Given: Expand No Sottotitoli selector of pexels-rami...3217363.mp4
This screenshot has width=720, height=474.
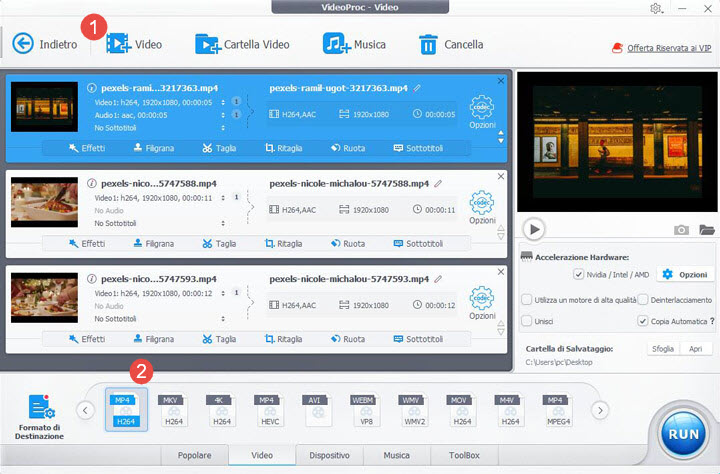Looking at the screenshot, I should (x=223, y=128).
